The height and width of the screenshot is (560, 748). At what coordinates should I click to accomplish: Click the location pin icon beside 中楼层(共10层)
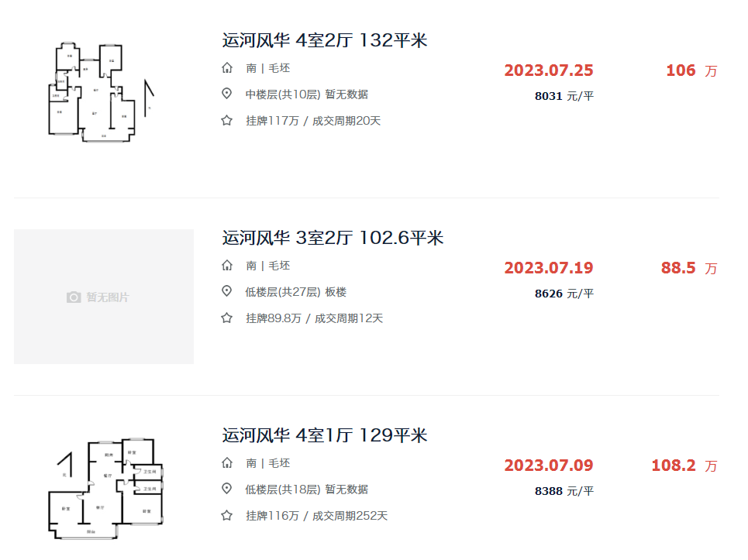coord(227,94)
